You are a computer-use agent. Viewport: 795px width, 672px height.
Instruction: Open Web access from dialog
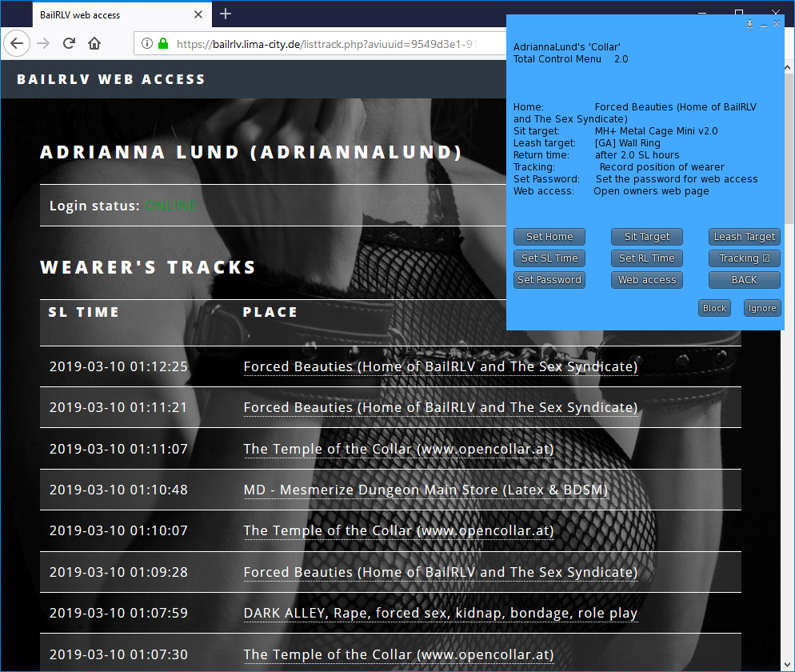[646, 280]
